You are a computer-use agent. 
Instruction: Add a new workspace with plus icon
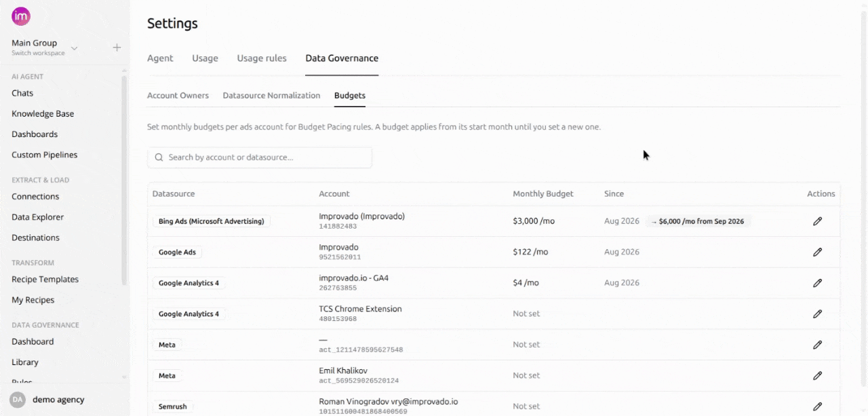(117, 48)
